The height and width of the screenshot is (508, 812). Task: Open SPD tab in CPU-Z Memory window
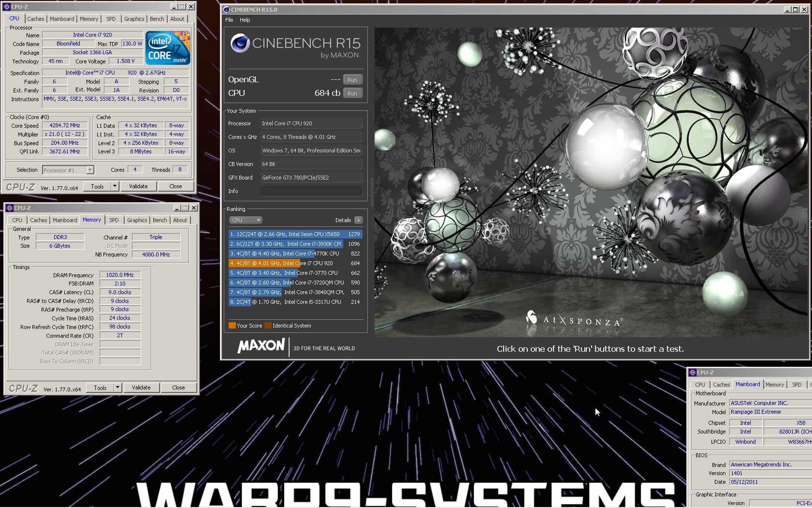114,220
